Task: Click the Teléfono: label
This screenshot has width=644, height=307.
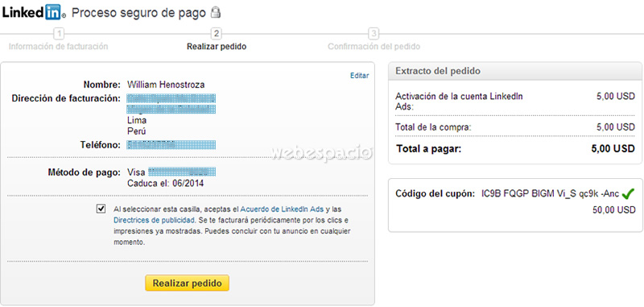Action: click(101, 145)
